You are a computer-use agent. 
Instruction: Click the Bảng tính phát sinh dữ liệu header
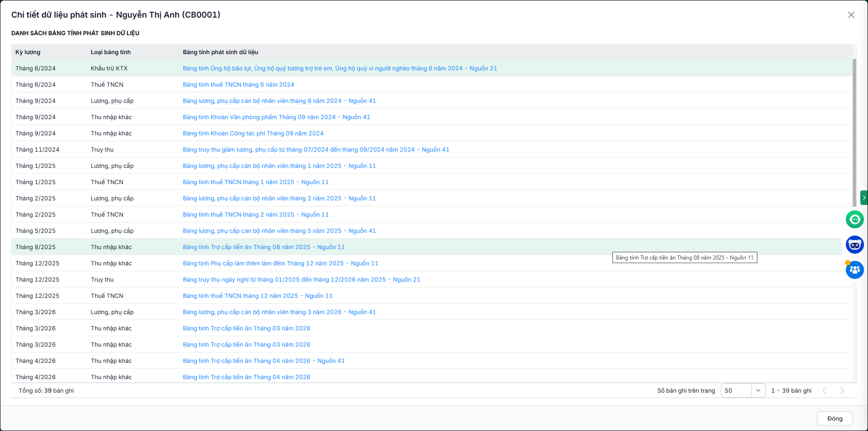tap(220, 52)
